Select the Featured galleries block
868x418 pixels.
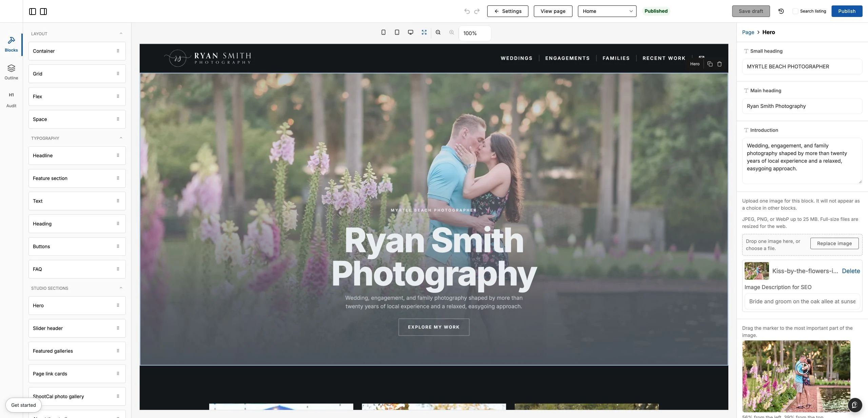77,351
